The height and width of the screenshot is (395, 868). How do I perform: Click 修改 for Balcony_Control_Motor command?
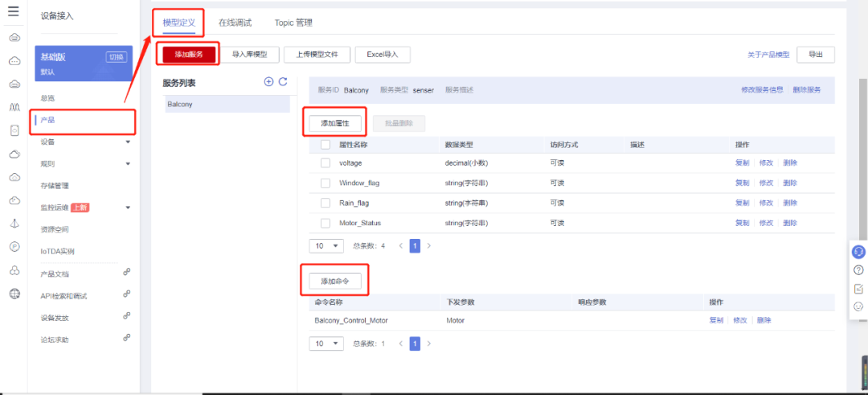tap(740, 320)
